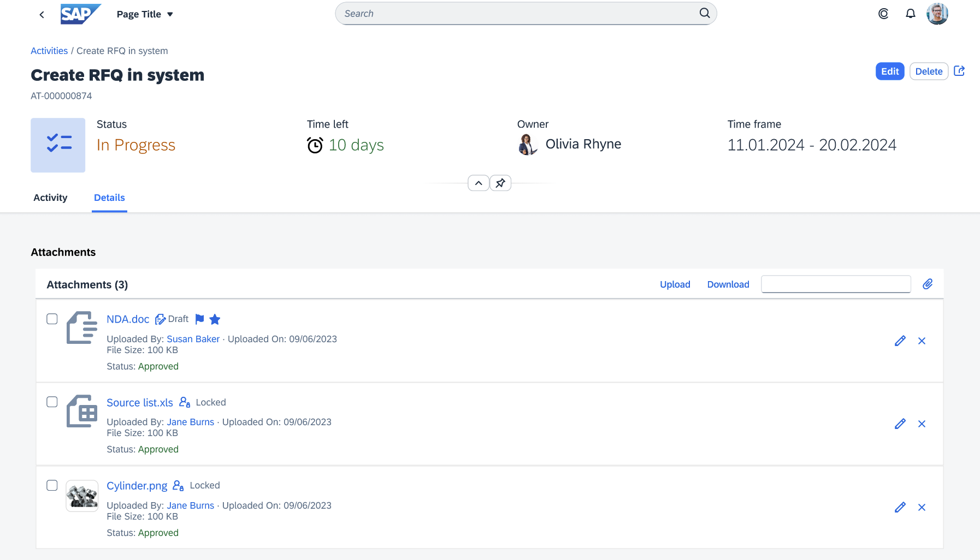Image resolution: width=980 pixels, height=560 pixels.
Task: Click the share icon next to Delete
Action: 960,71
